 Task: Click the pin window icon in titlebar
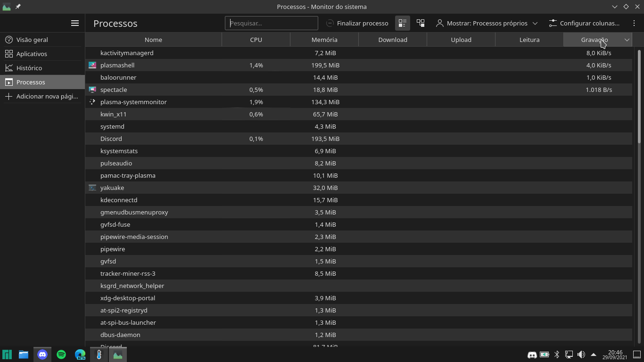coord(18,7)
